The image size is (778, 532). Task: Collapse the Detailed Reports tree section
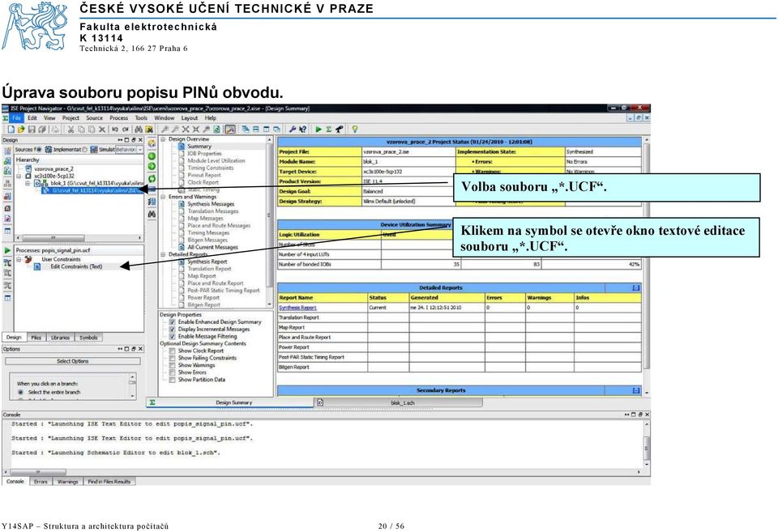pyautogui.click(x=163, y=254)
